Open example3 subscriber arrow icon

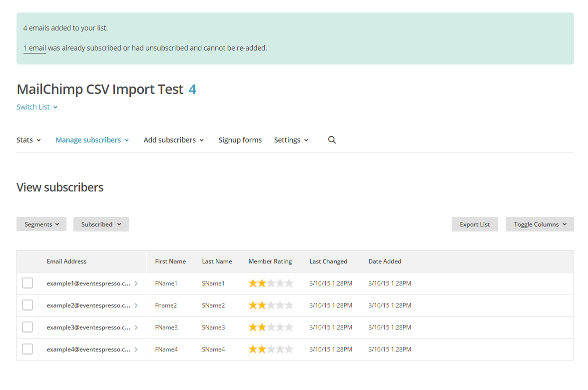pos(136,327)
